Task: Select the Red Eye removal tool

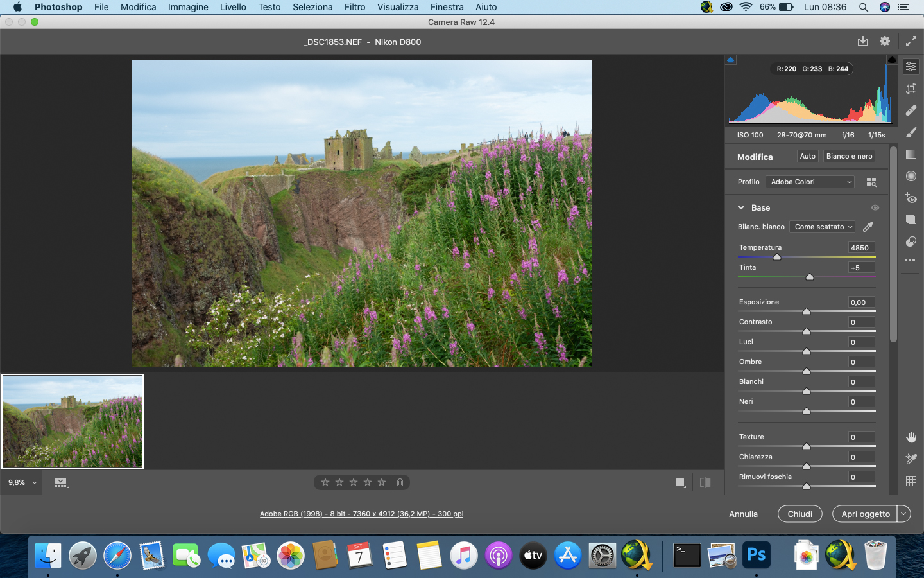Action: (911, 198)
